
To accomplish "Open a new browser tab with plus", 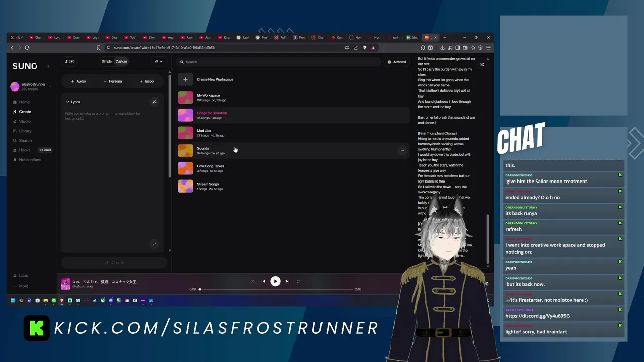I will (445, 37).
